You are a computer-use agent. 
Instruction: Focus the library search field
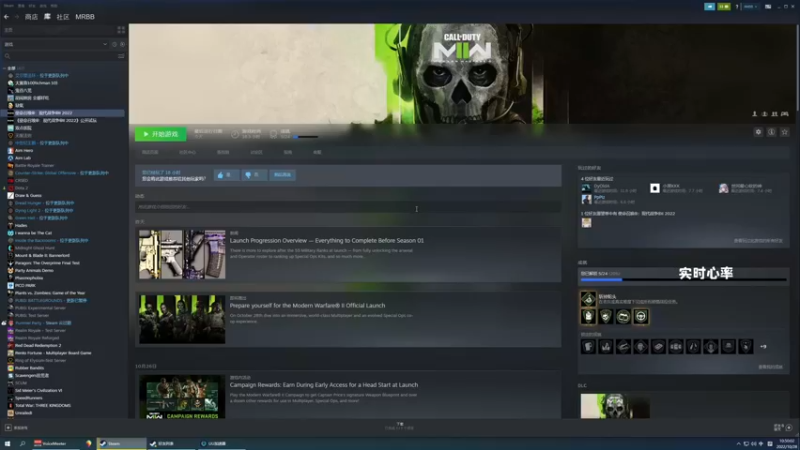pyautogui.click(x=60, y=56)
